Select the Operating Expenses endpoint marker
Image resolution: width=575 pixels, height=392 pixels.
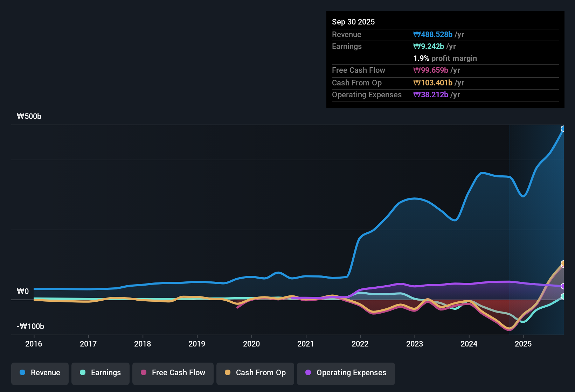point(563,286)
